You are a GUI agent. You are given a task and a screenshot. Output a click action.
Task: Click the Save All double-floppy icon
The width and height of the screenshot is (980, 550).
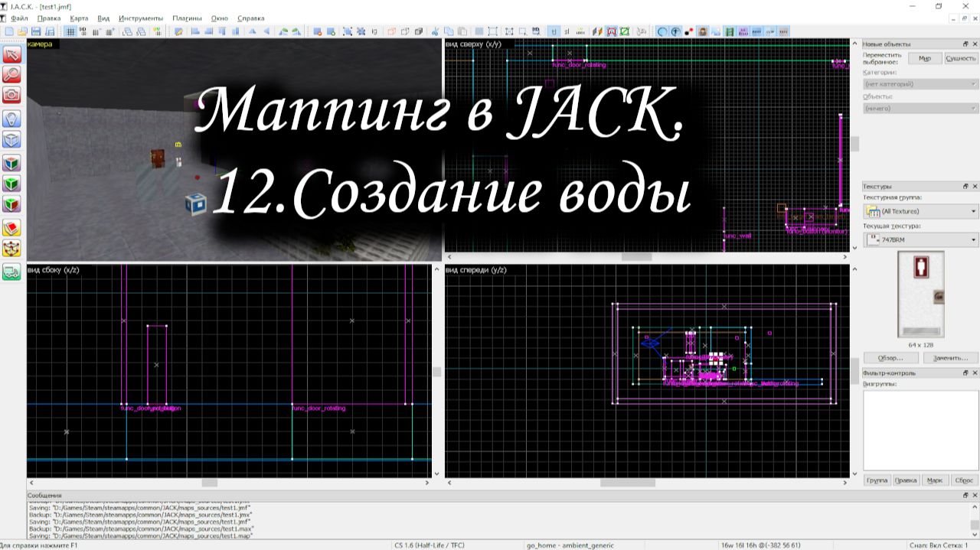click(x=50, y=31)
